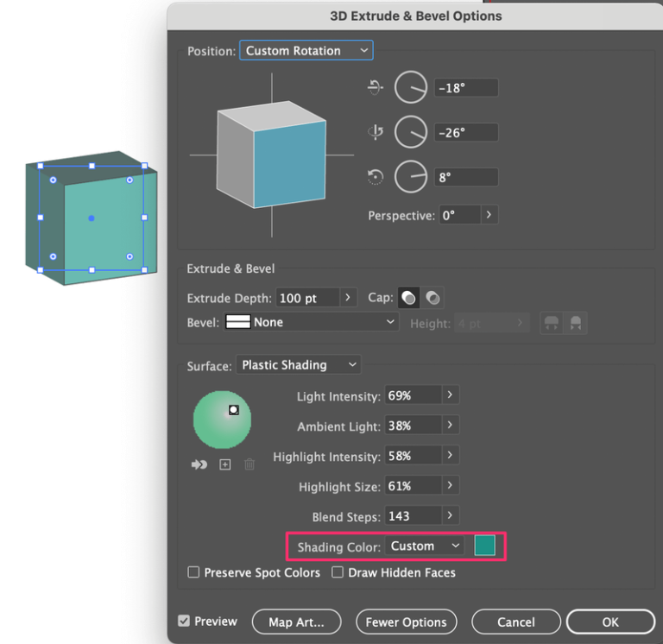The width and height of the screenshot is (663, 644).
Task: Click the -18° rotation field
Action: tap(466, 87)
